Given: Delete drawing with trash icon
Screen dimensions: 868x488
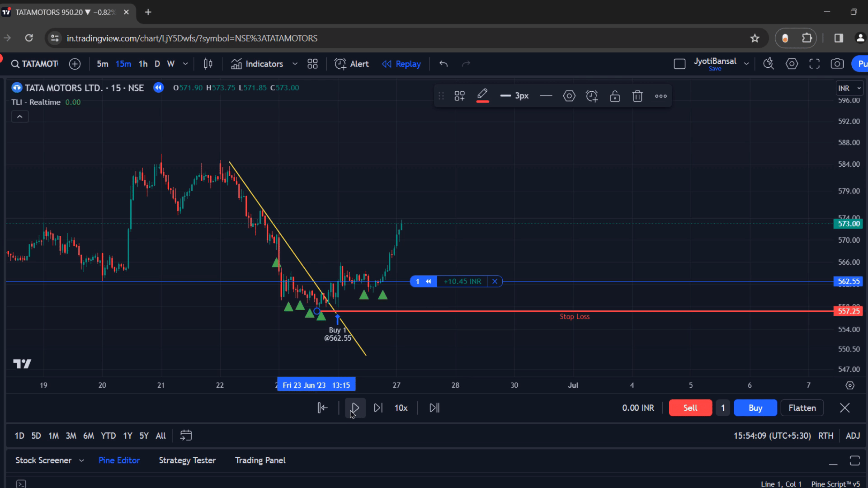Looking at the screenshot, I should pyautogui.click(x=637, y=96).
